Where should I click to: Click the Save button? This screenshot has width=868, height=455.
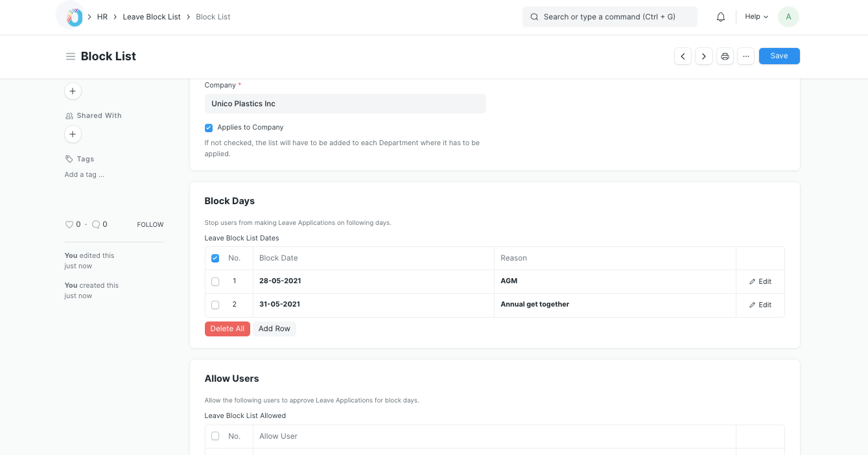(x=779, y=56)
